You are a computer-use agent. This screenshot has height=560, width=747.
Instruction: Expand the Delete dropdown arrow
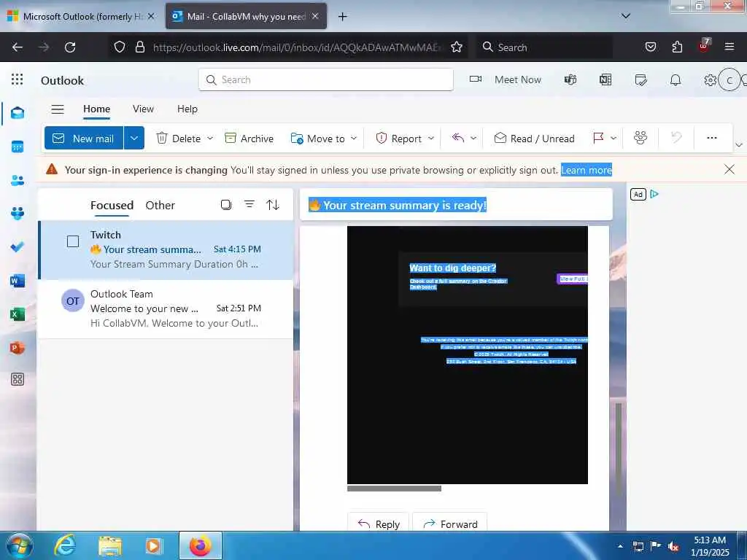click(x=210, y=138)
